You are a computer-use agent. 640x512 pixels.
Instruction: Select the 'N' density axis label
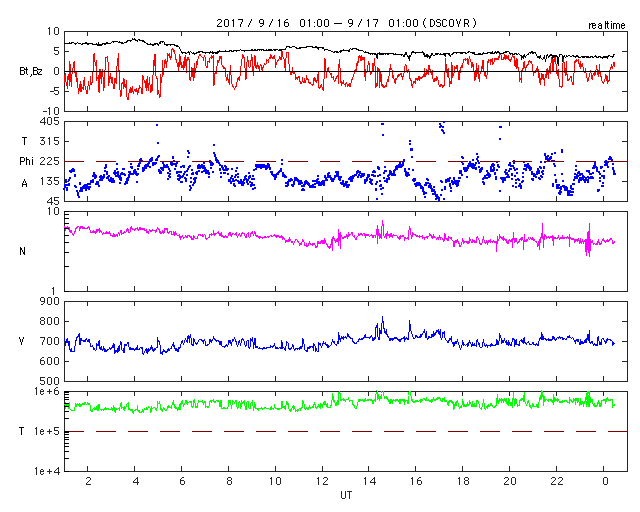[22, 251]
